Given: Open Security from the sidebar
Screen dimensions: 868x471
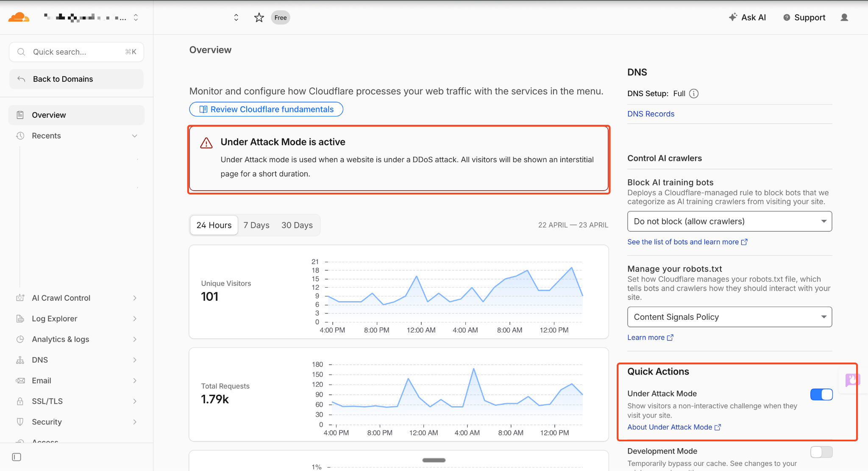Looking at the screenshot, I should [47, 421].
